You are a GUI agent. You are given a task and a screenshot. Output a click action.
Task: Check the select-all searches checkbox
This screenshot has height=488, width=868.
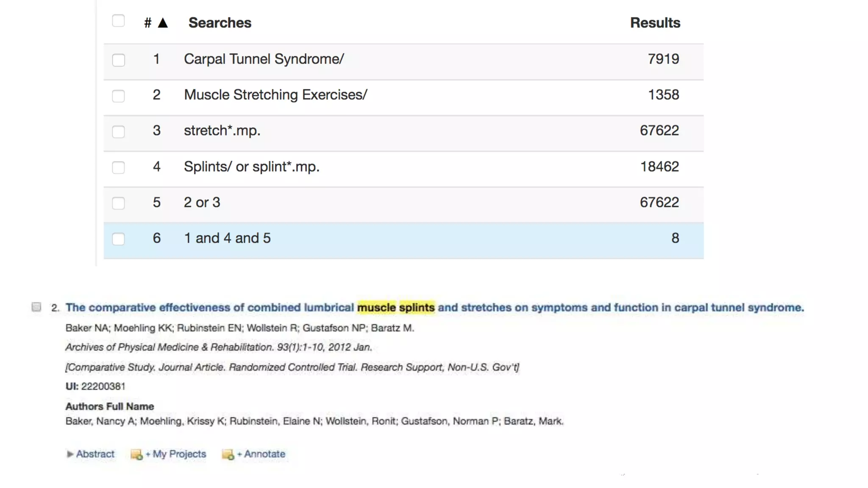tap(118, 21)
